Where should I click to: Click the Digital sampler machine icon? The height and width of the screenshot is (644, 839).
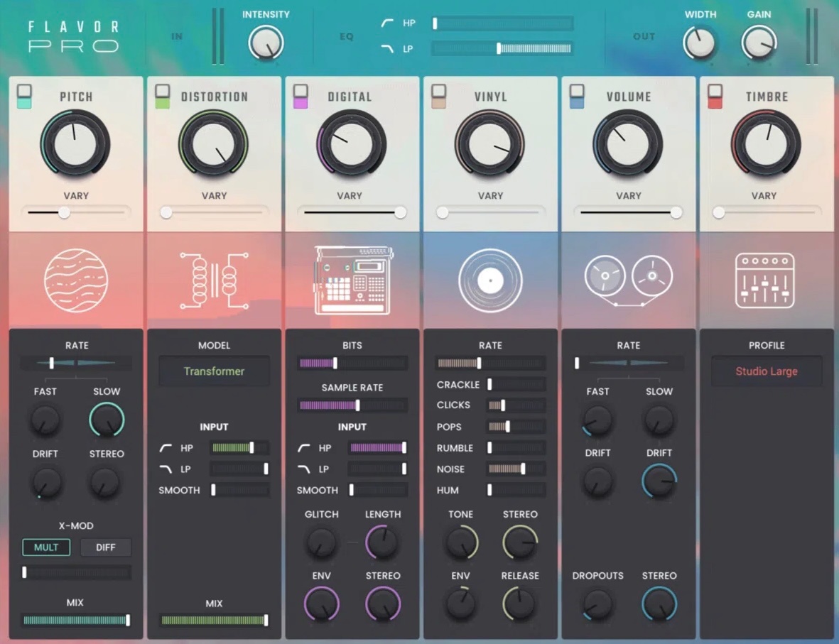point(353,280)
